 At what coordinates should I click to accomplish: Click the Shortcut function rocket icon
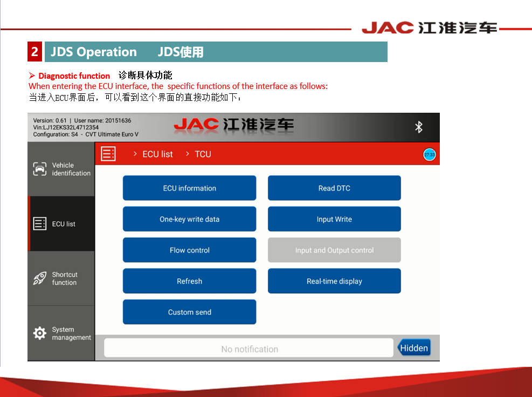point(40,278)
